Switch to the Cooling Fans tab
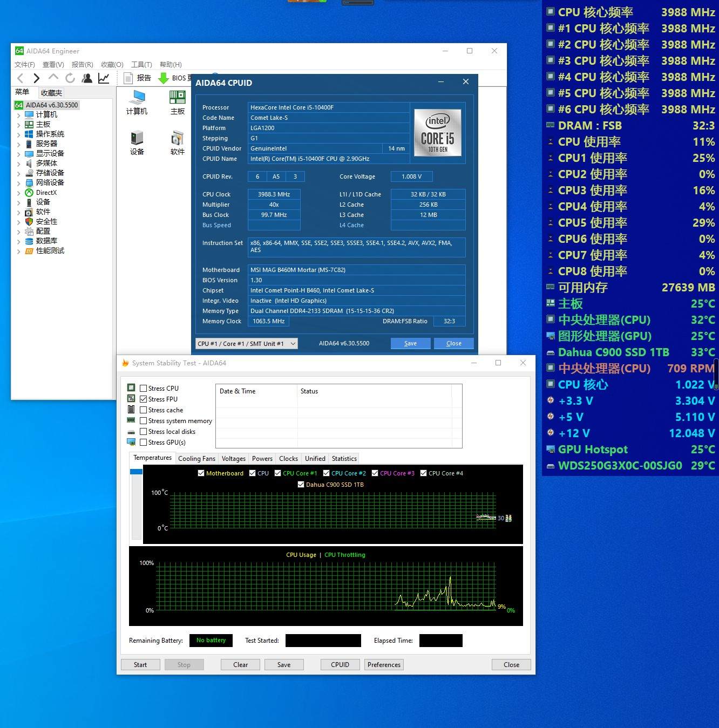 196,459
